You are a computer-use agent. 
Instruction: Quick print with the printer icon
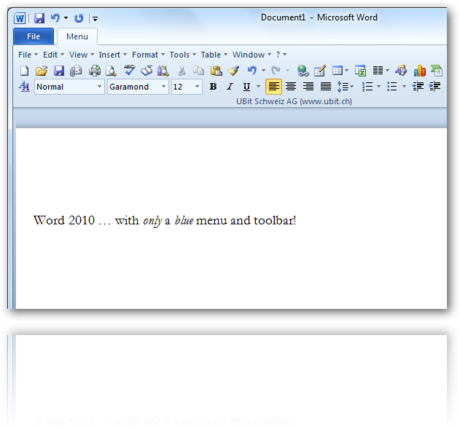95,71
